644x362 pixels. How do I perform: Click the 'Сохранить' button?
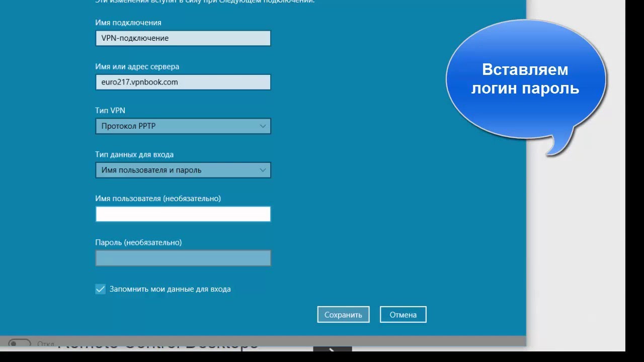point(343,315)
